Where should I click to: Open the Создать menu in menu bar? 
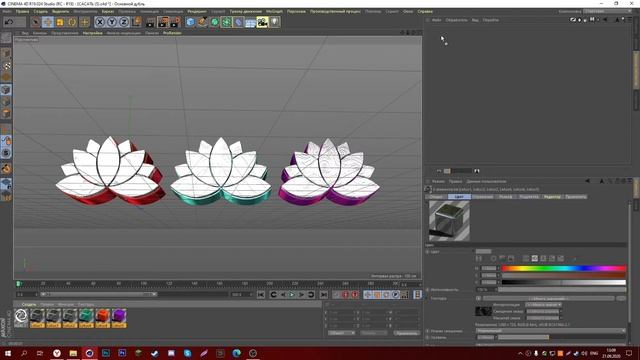[40, 11]
